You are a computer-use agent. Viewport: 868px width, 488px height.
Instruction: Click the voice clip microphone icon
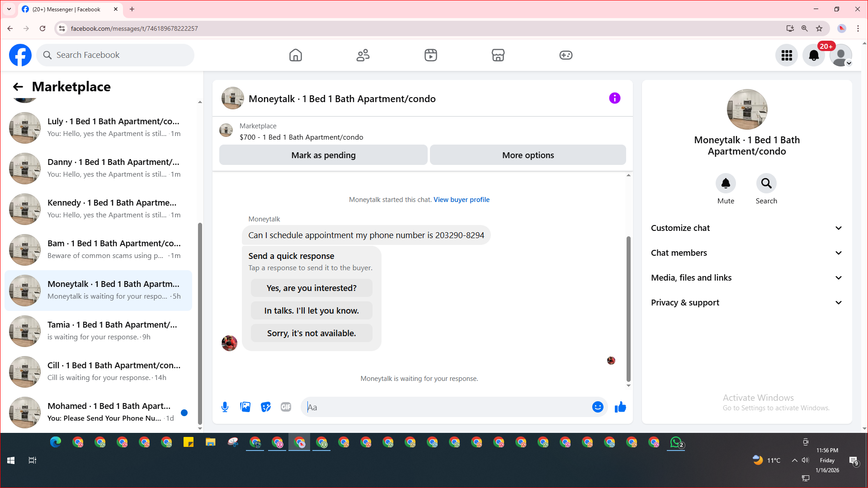tap(225, 407)
